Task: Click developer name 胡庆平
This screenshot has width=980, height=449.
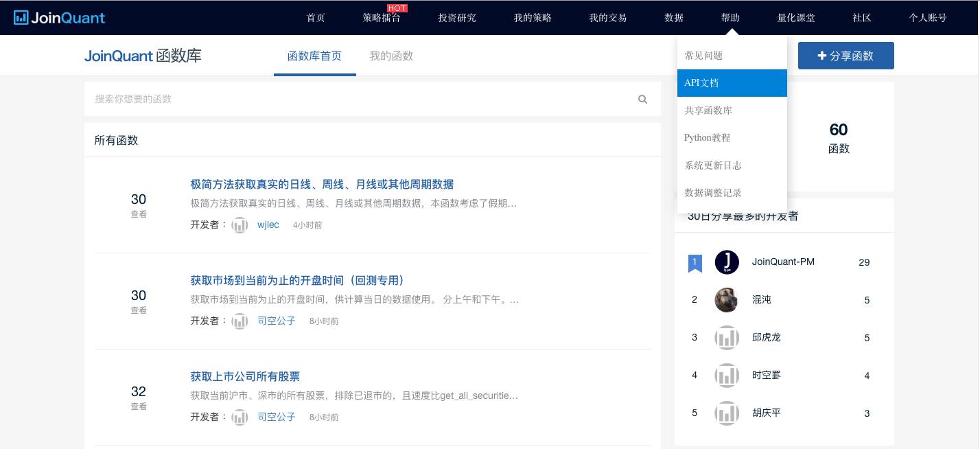Action: click(x=767, y=413)
